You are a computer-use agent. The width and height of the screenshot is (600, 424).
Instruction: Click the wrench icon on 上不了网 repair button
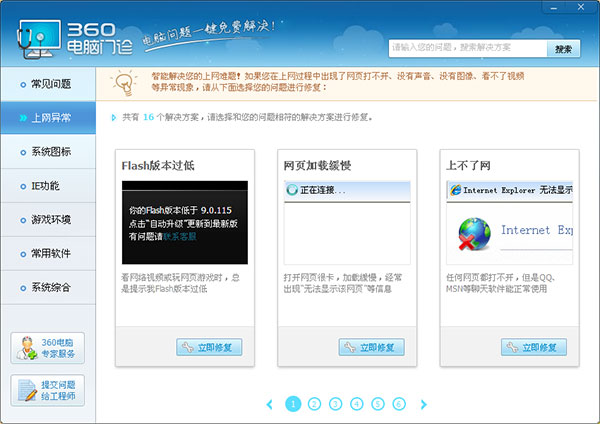512,347
